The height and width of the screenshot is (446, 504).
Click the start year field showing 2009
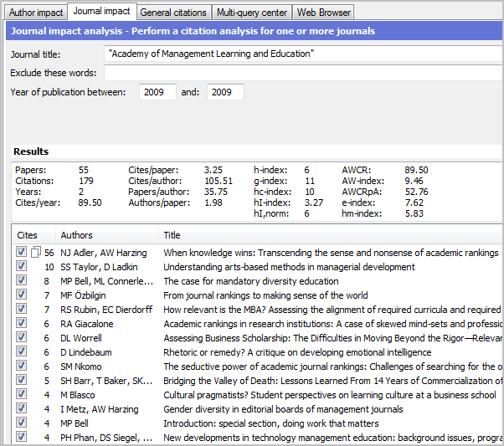tap(157, 92)
